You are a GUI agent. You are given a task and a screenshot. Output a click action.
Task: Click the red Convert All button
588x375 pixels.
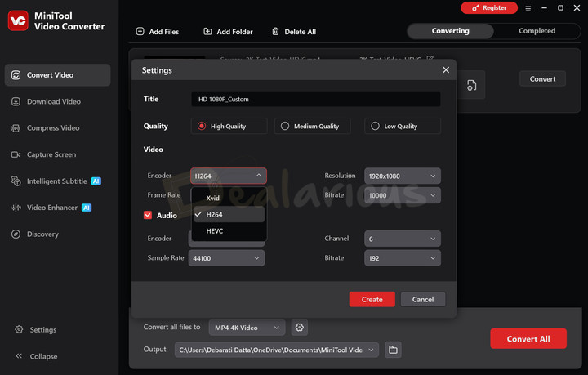coord(528,338)
